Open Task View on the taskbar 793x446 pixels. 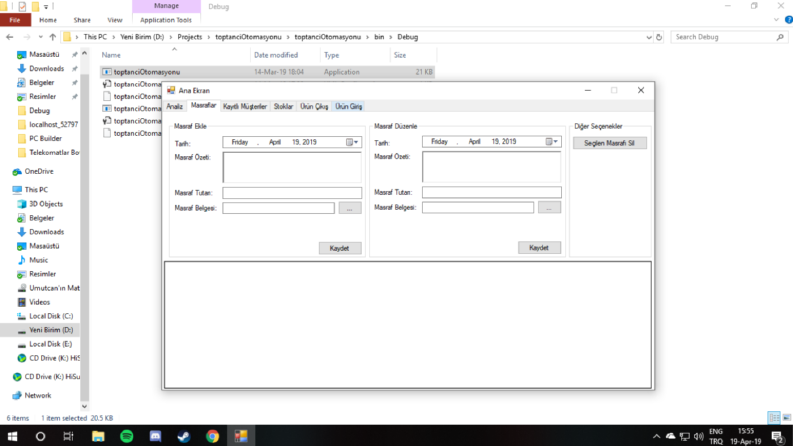click(68, 436)
